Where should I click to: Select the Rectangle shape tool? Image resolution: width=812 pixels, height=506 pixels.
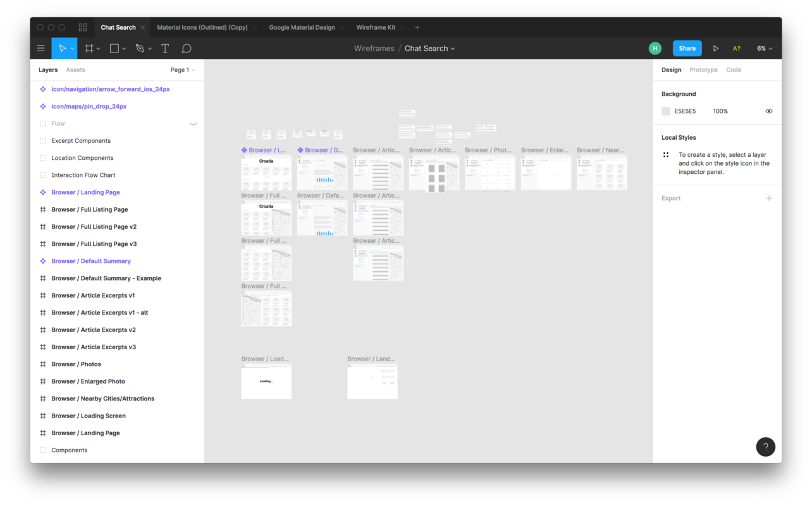click(x=114, y=48)
